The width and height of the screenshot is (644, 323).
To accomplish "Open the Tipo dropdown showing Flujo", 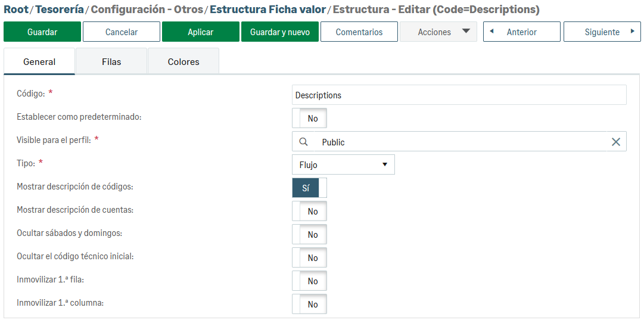I will [343, 165].
